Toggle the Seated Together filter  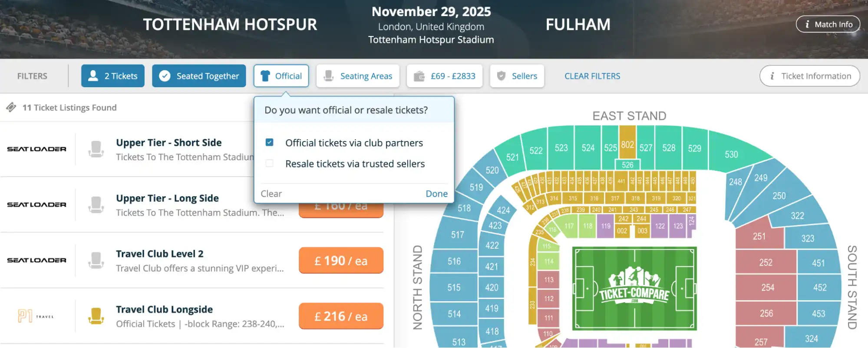coord(199,76)
